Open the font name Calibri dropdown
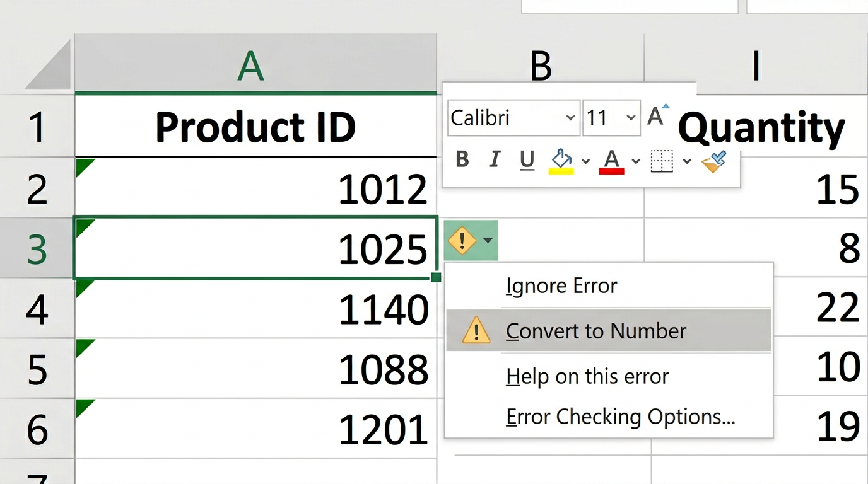868x484 pixels. point(570,118)
